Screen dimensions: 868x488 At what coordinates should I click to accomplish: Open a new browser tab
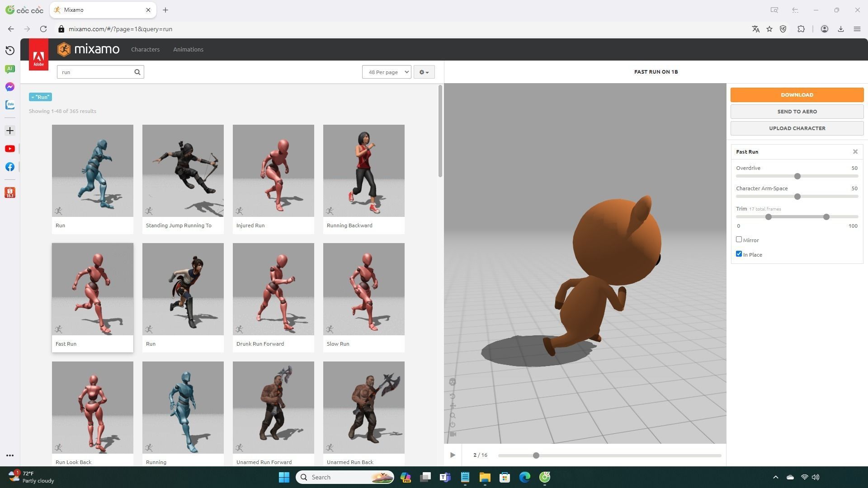coord(165,10)
